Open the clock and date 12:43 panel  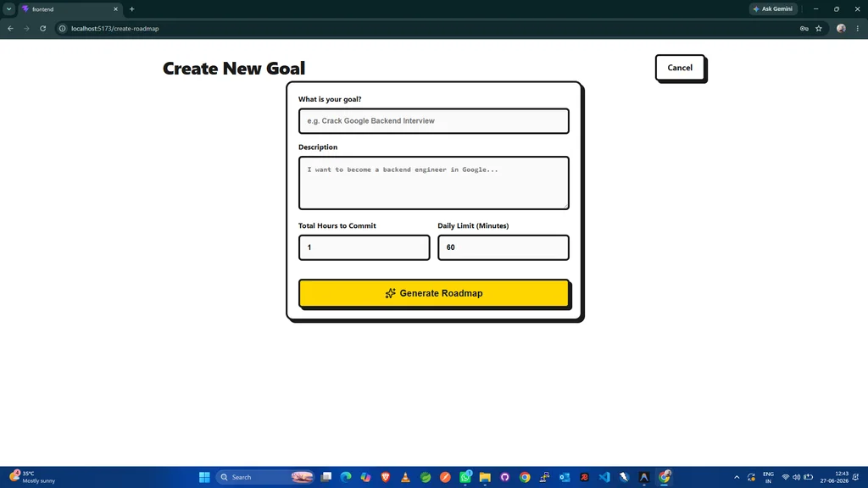coord(834,478)
